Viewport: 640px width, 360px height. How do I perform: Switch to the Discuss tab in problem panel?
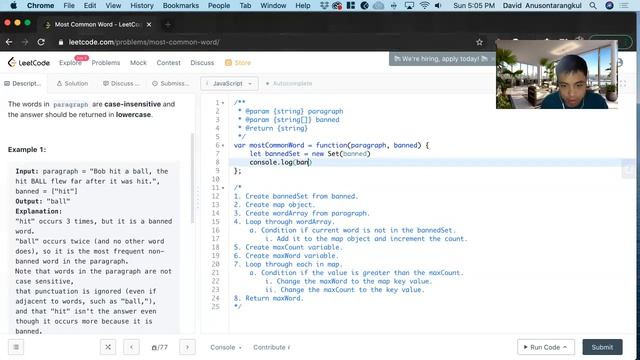point(121,83)
